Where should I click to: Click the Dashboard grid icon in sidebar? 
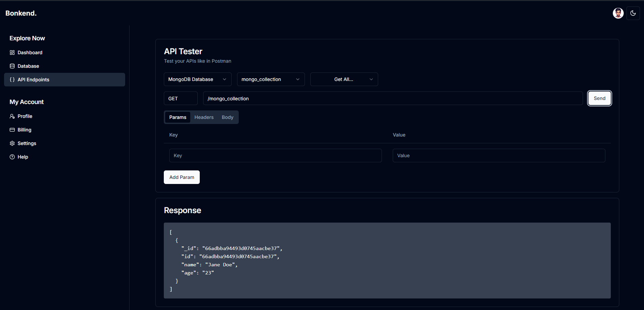[x=12, y=53]
